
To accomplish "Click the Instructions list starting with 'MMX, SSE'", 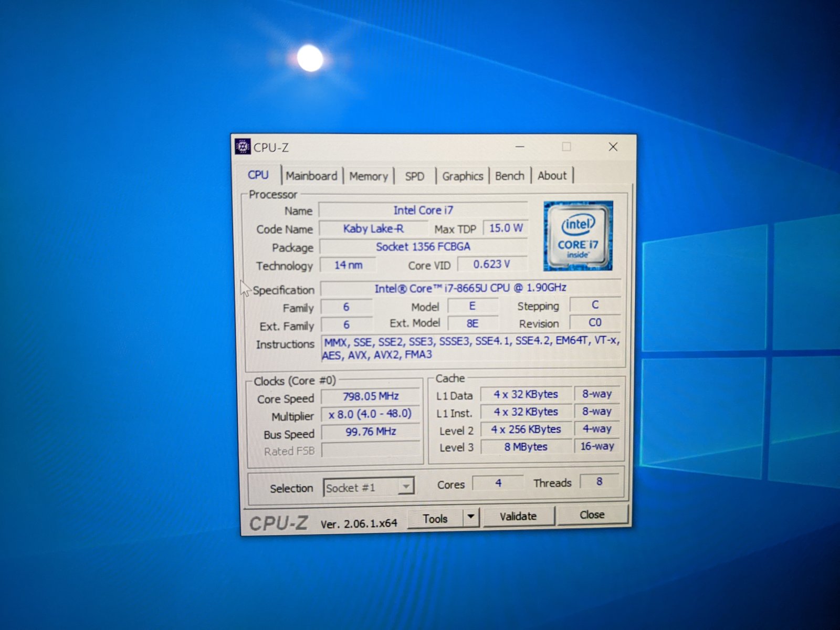I will pos(471,348).
